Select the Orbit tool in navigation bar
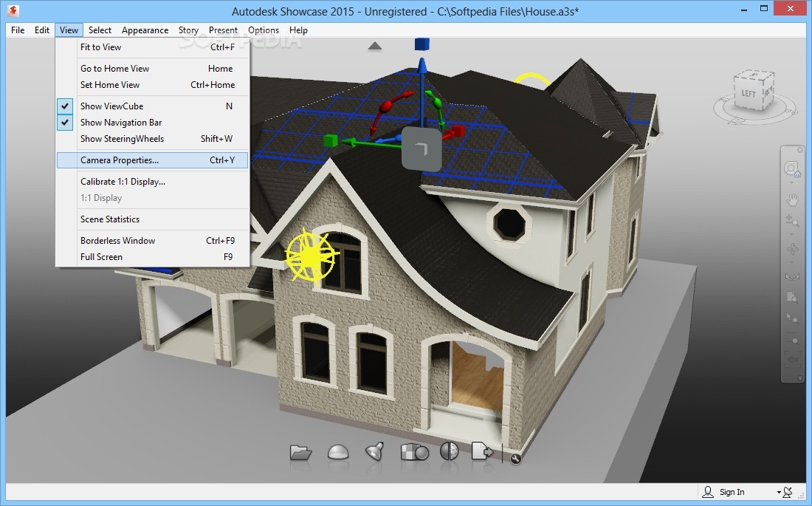This screenshot has width=812, height=506. pos(792,250)
